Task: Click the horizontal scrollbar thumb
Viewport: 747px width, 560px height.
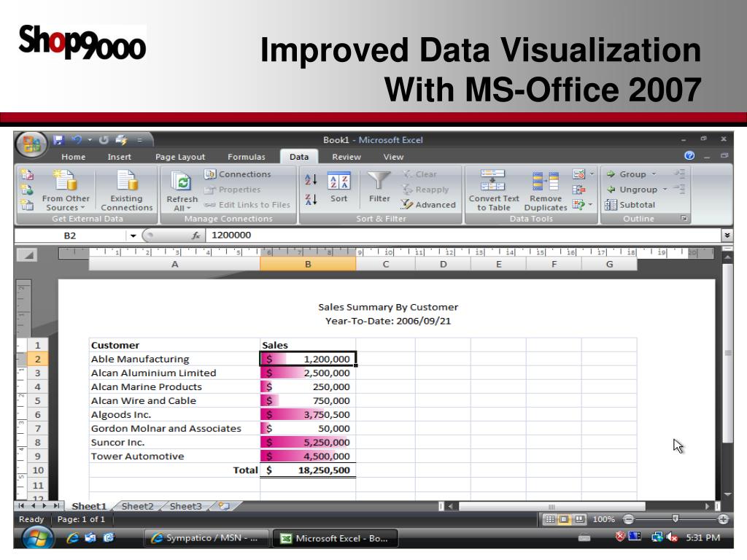Action: [x=551, y=506]
